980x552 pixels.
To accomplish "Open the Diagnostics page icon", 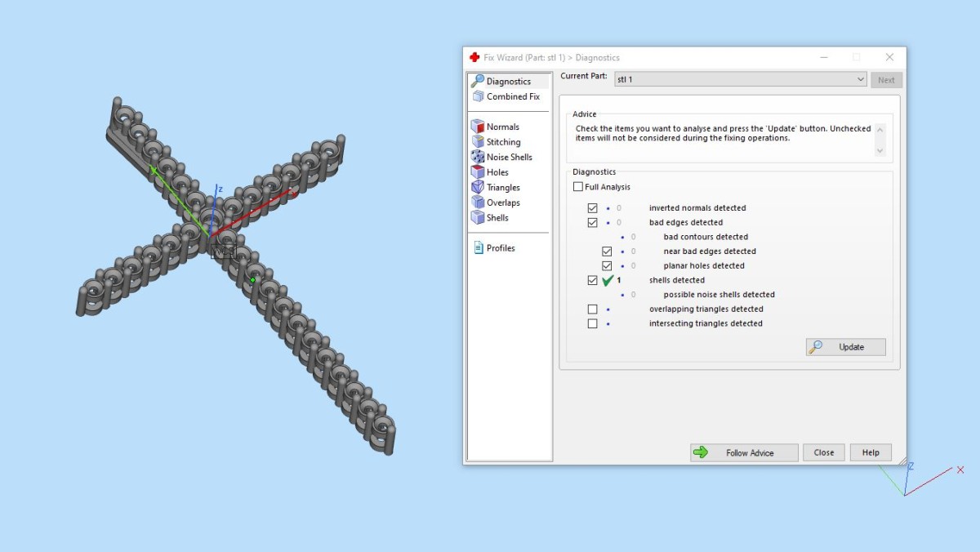I will click(x=478, y=81).
